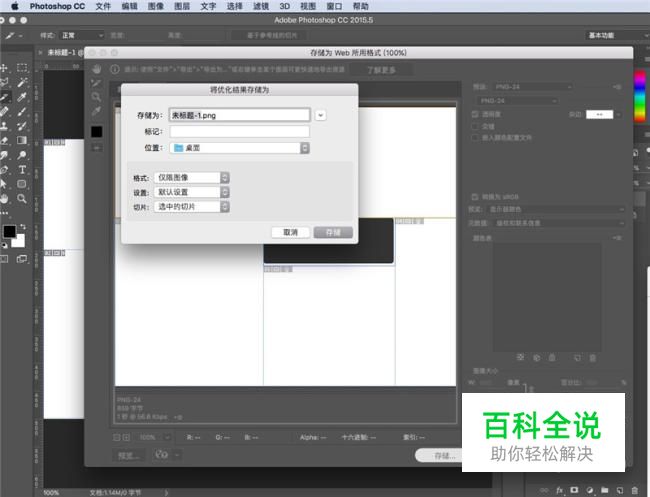Open the PNG-24 file format dropdown
This screenshot has height=497, width=650.
click(517, 101)
